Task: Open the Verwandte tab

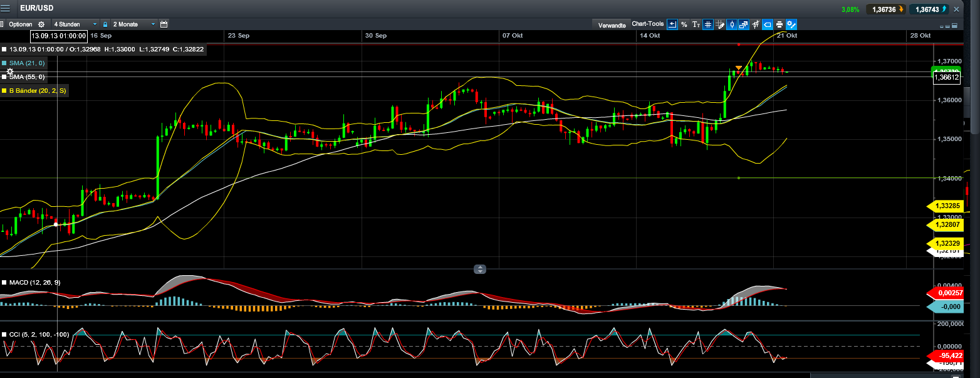Action: click(612, 25)
